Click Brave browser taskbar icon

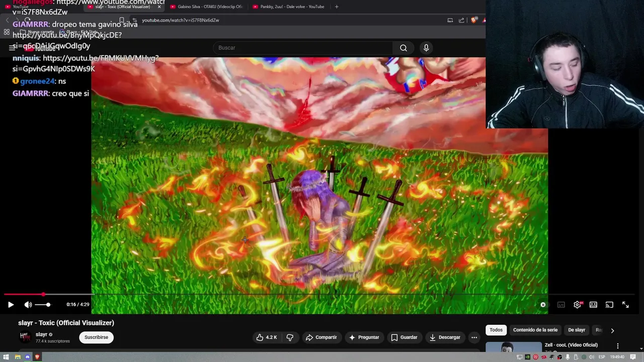point(37,357)
